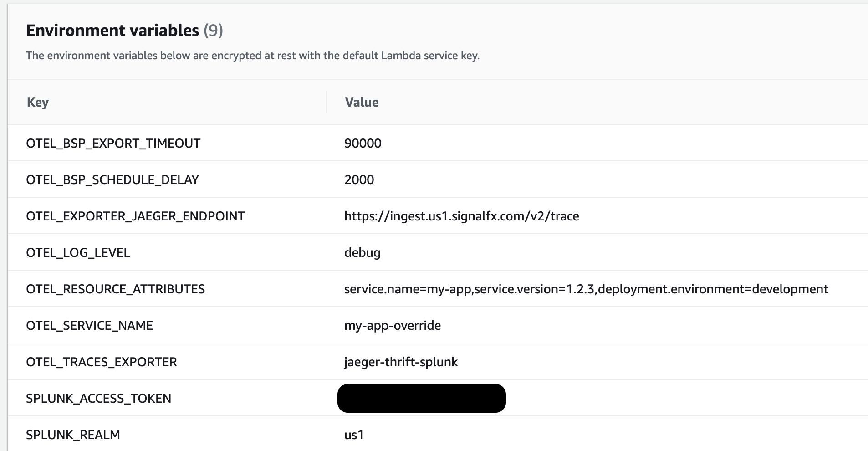Select the service.name=my-app attributes value
The width and height of the screenshot is (868, 451).
586,289
